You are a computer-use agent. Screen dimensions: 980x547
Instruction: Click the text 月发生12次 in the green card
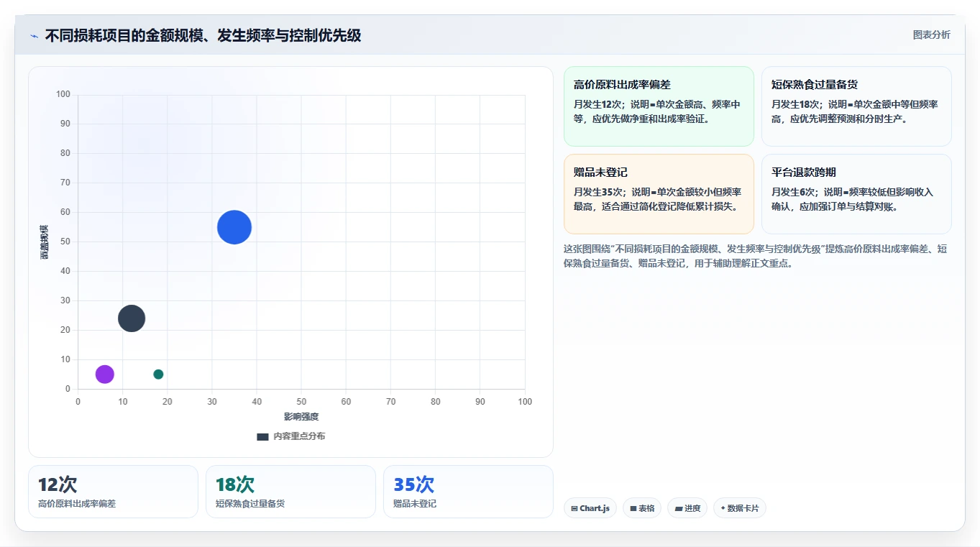pos(598,104)
